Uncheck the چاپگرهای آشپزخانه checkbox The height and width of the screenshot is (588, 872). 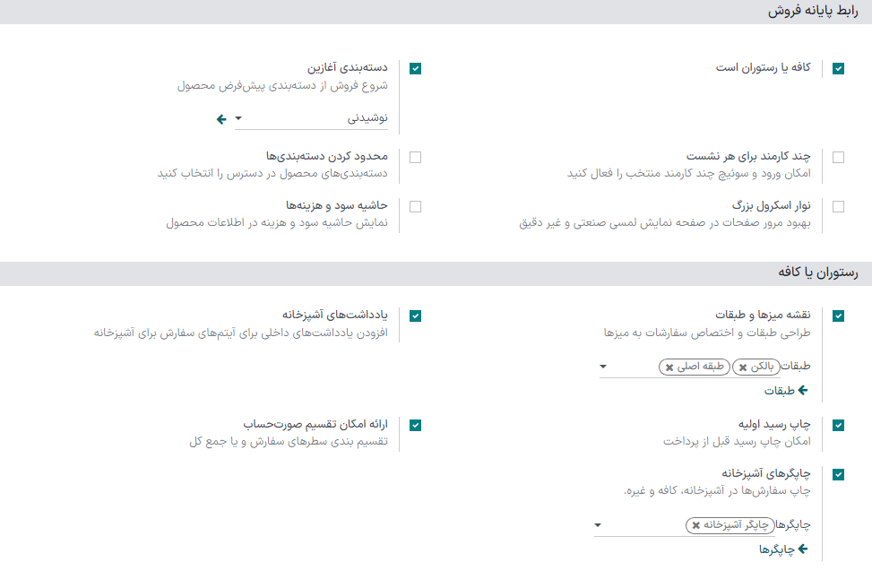pos(838,474)
